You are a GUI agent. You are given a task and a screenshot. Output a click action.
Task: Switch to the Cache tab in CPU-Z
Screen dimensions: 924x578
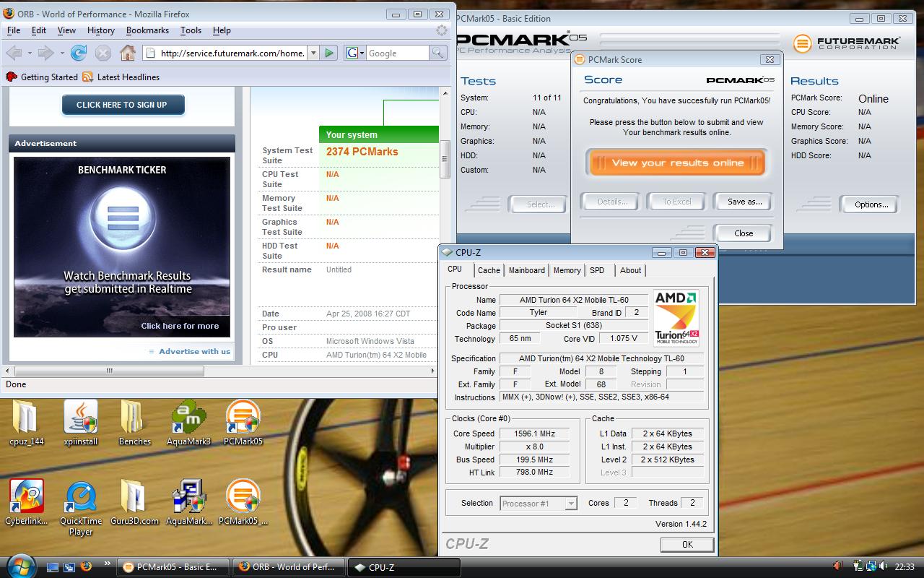[489, 270]
